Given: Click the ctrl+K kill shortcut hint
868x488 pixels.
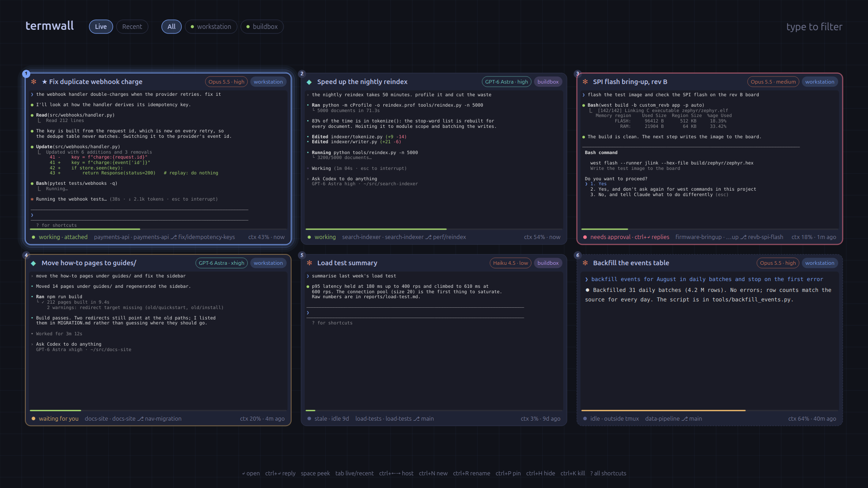Looking at the screenshot, I should pos(572,474).
